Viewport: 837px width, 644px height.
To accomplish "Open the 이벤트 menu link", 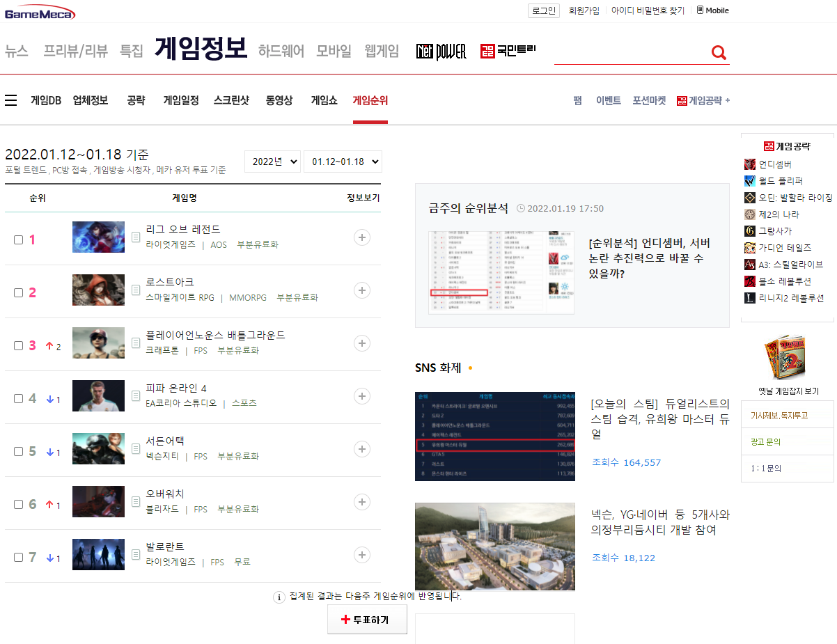I will [609, 100].
